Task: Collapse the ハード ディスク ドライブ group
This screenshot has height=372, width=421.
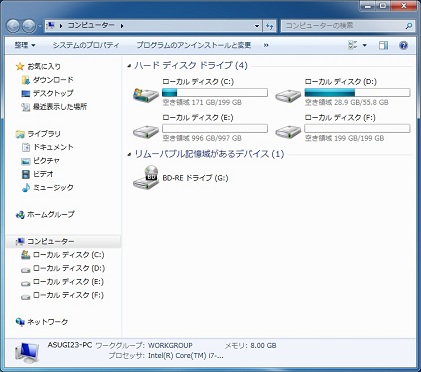Action: (129, 66)
